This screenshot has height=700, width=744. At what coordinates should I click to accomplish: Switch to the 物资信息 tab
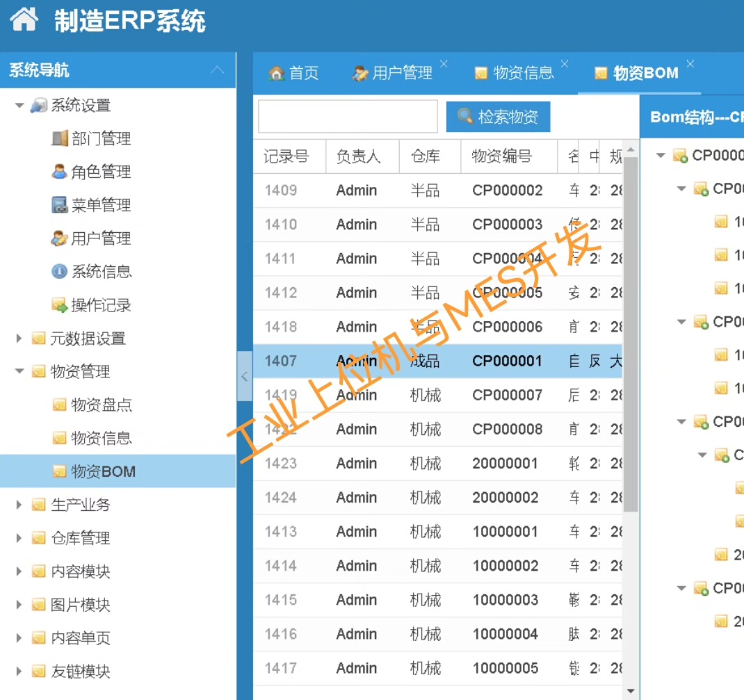point(515,73)
